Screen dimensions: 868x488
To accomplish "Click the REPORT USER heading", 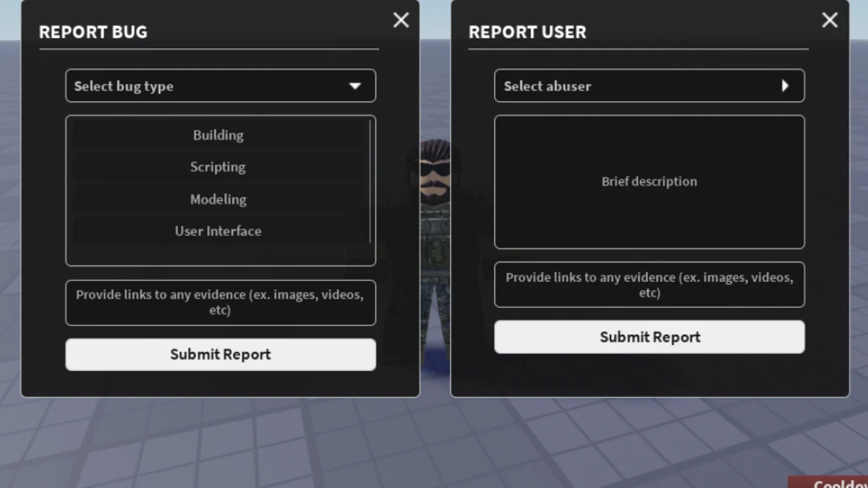I will click(527, 32).
